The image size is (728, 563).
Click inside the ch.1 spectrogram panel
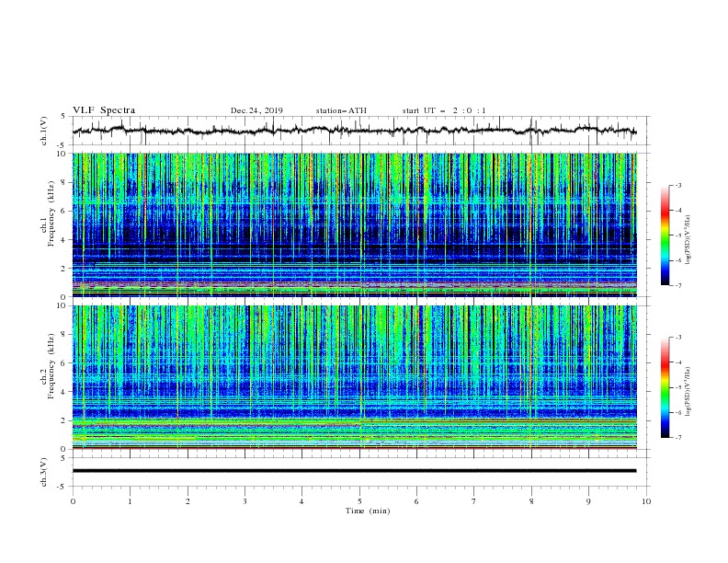pyautogui.click(x=354, y=224)
